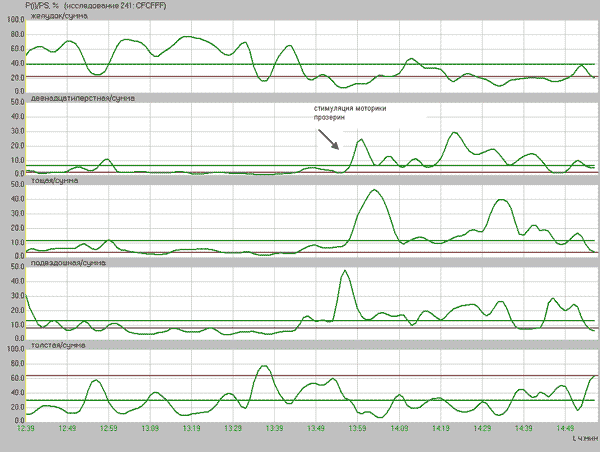Select the 13:49 time axis label
Screen dimensions: 600x452
coord(316,428)
